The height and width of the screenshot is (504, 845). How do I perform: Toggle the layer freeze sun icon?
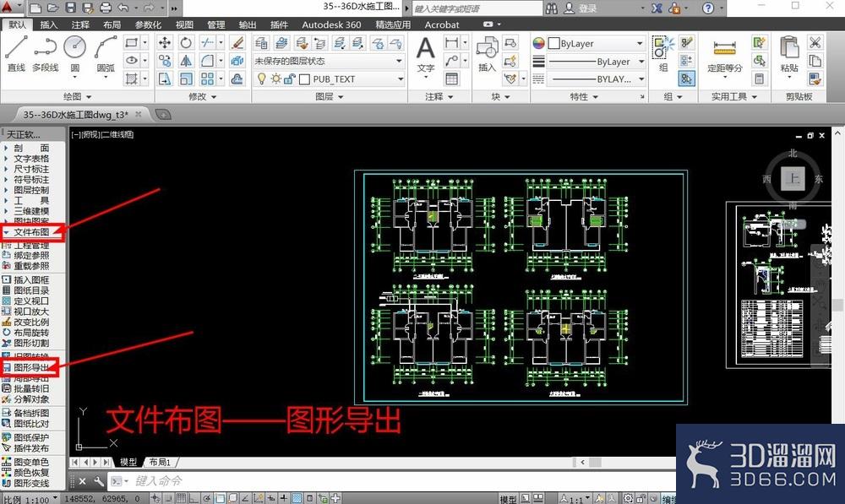point(276,79)
